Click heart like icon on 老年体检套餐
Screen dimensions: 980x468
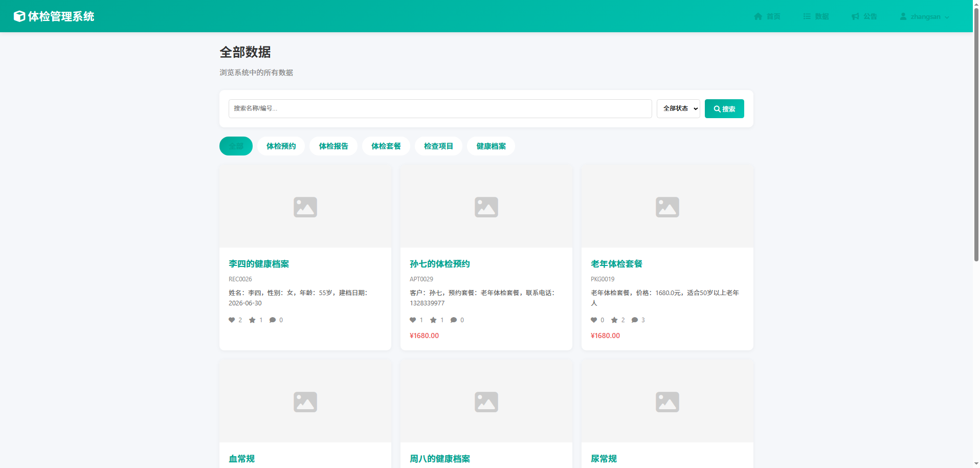pos(594,320)
